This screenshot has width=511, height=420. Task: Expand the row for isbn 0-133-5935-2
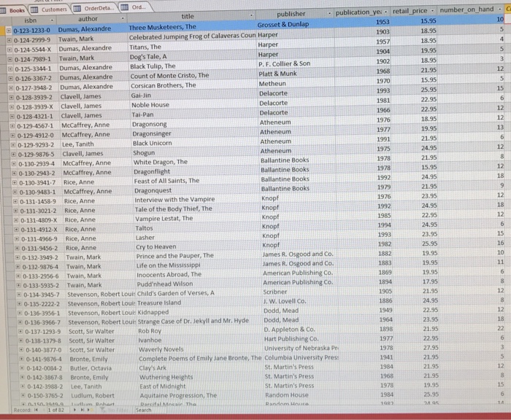pyautogui.click(x=18, y=285)
